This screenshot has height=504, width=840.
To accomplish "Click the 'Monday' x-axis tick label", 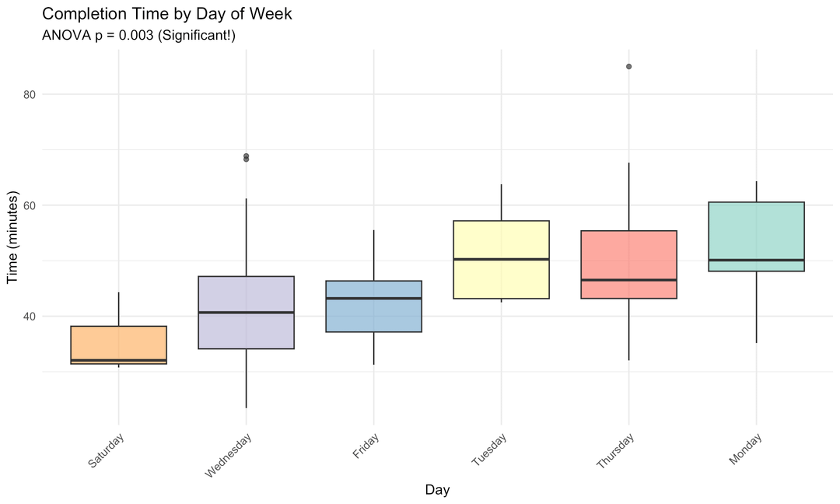I will coord(745,450).
